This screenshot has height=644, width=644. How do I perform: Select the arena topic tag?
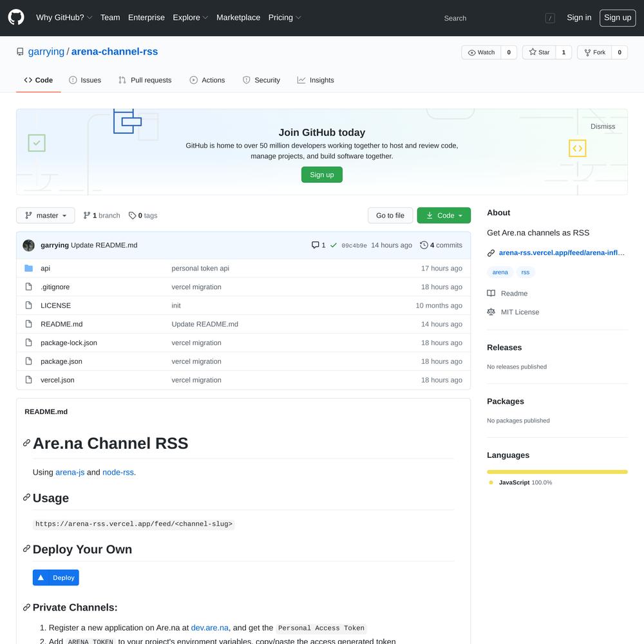tap(500, 272)
